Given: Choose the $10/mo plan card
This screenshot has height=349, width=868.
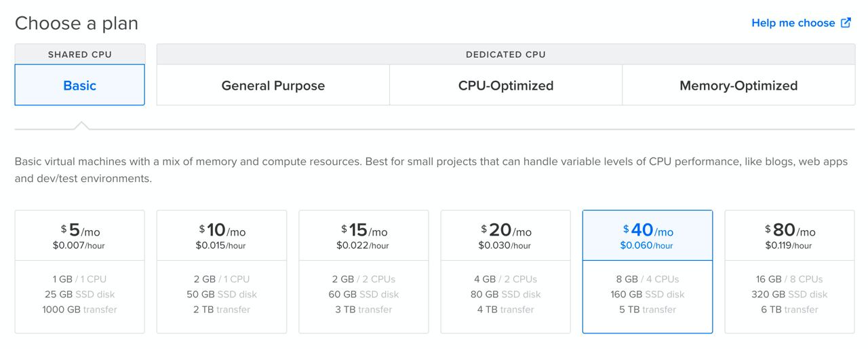Looking at the screenshot, I should tap(222, 272).
